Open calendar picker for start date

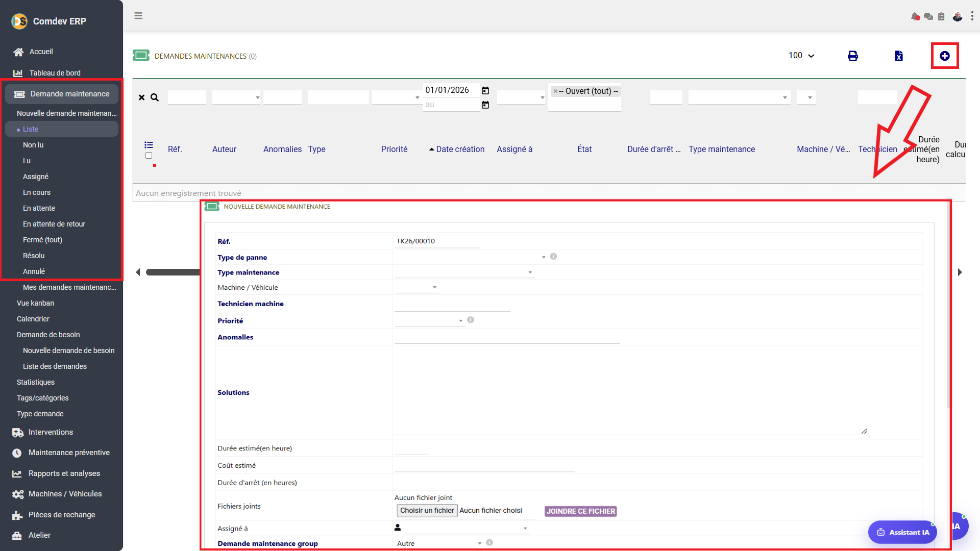[485, 90]
